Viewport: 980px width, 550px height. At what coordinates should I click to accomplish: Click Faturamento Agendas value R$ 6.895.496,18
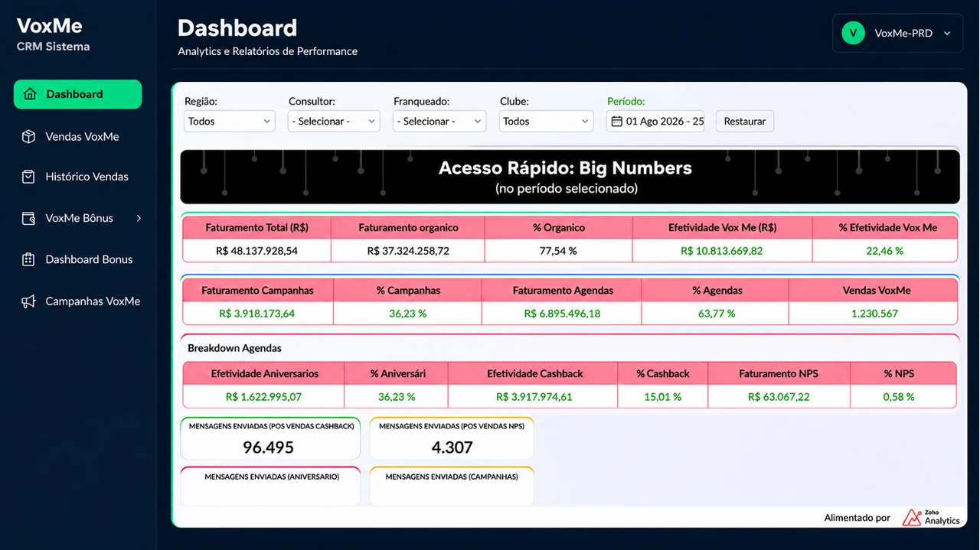coord(562,314)
